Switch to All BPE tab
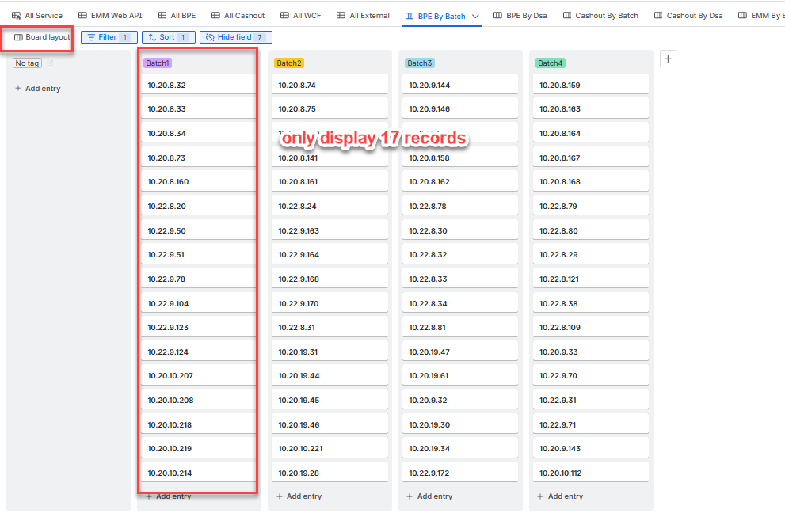 tap(177, 16)
